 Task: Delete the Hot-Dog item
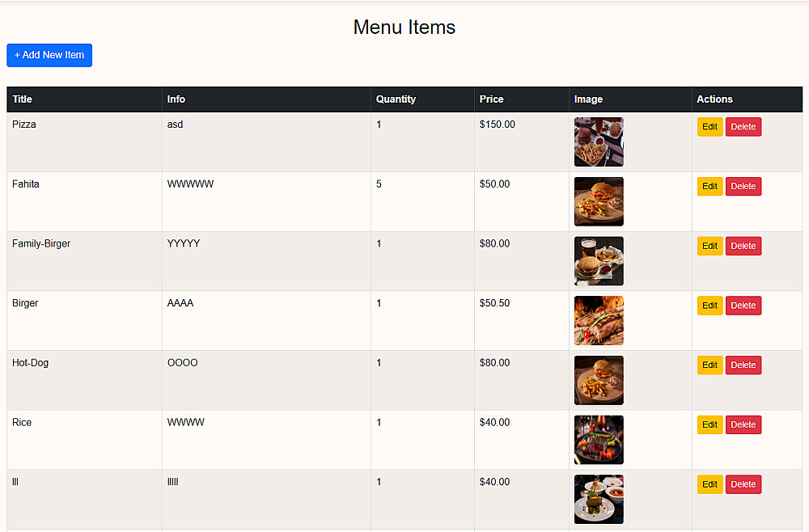[x=743, y=365]
